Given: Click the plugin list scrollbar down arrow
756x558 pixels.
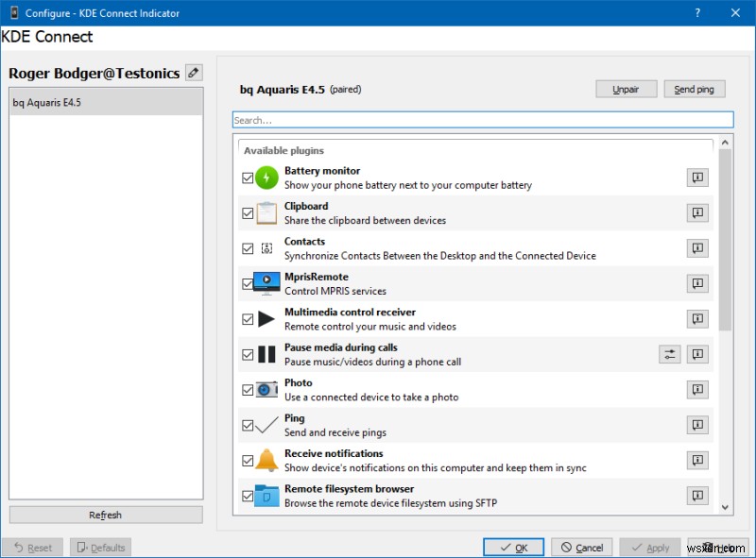Looking at the screenshot, I should pyautogui.click(x=725, y=508).
